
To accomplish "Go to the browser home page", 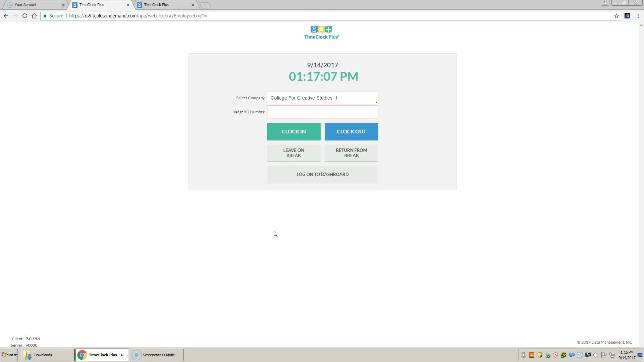I will point(34,16).
